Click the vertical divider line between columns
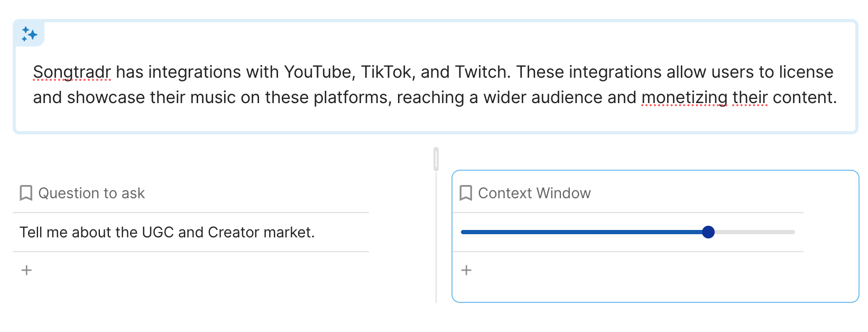This screenshot has width=868, height=332. (x=436, y=238)
